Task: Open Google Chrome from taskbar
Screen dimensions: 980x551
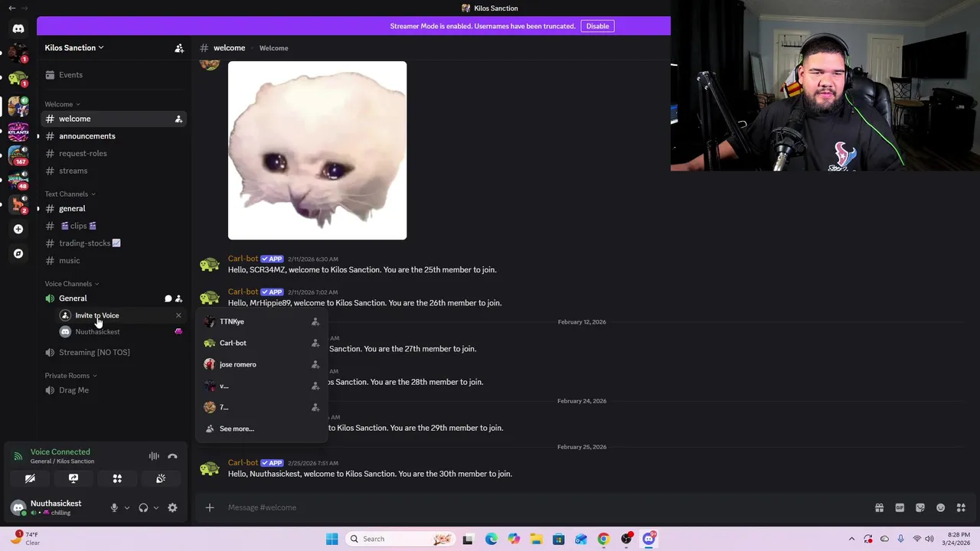Action: tap(603, 539)
